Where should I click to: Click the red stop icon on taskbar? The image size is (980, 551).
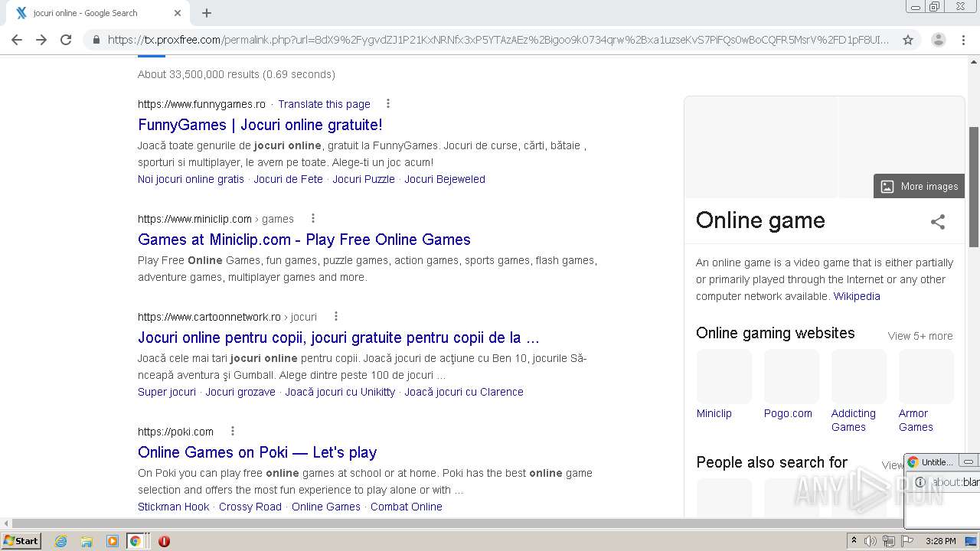click(164, 541)
